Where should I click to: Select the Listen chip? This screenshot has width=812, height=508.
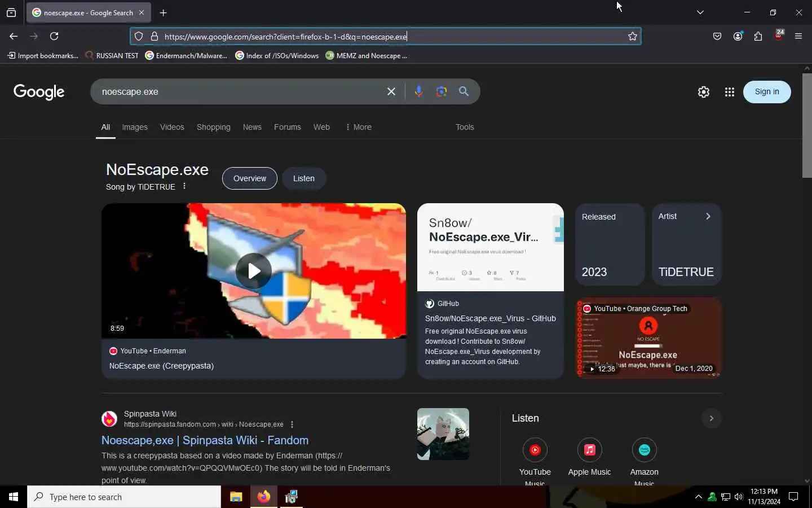click(304, 178)
